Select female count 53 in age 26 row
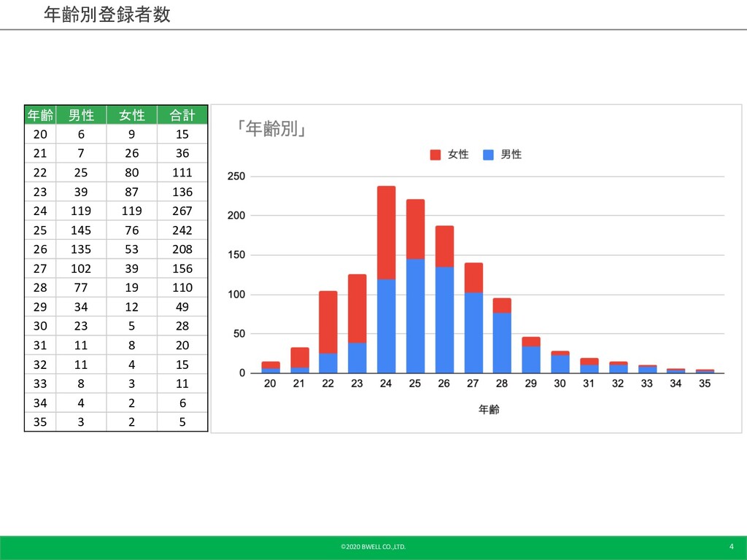Viewport: 747px width, 560px height. coord(131,249)
